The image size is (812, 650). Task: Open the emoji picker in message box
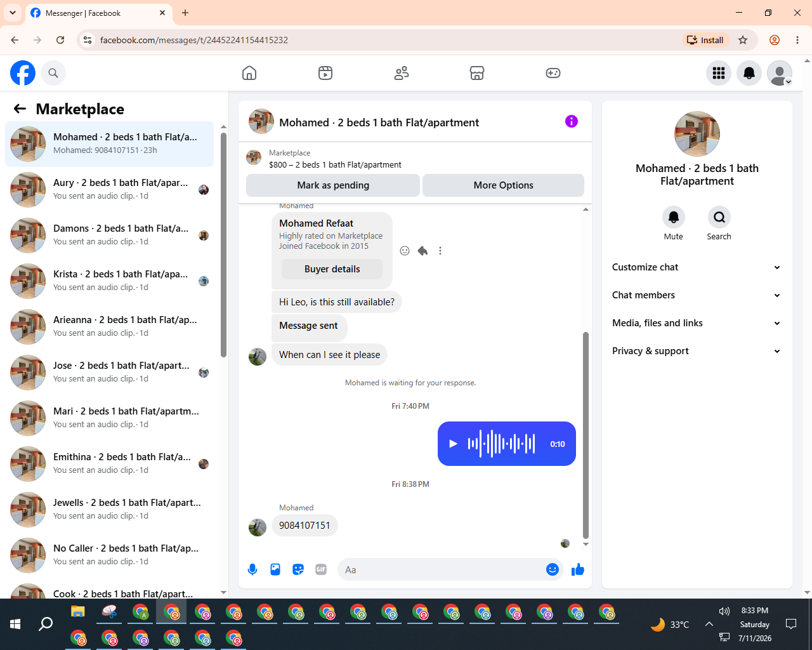[553, 569]
